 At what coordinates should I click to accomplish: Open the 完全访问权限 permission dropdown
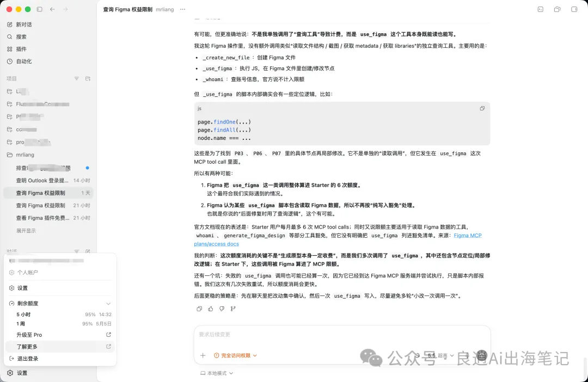coord(235,355)
